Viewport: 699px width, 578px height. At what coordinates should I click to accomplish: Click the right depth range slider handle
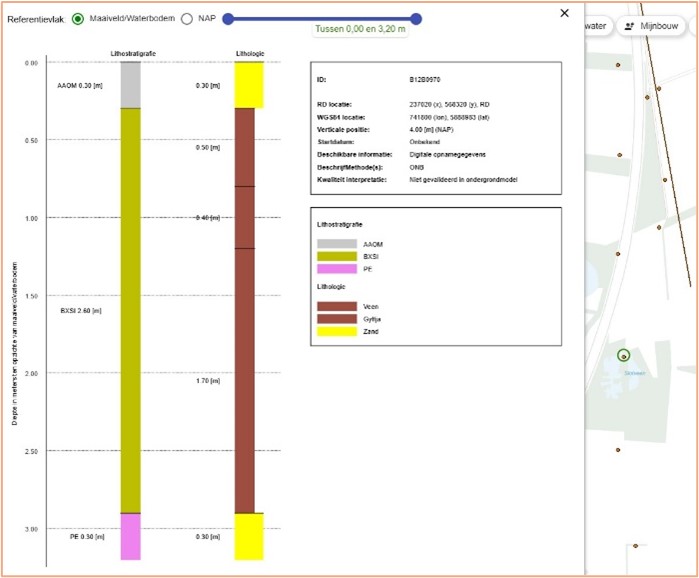click(416, 19)
